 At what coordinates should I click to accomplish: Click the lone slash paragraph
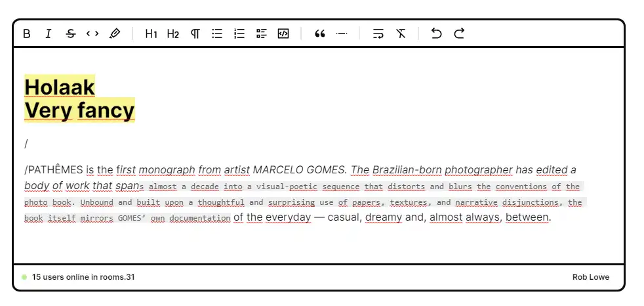coord(26,144)
